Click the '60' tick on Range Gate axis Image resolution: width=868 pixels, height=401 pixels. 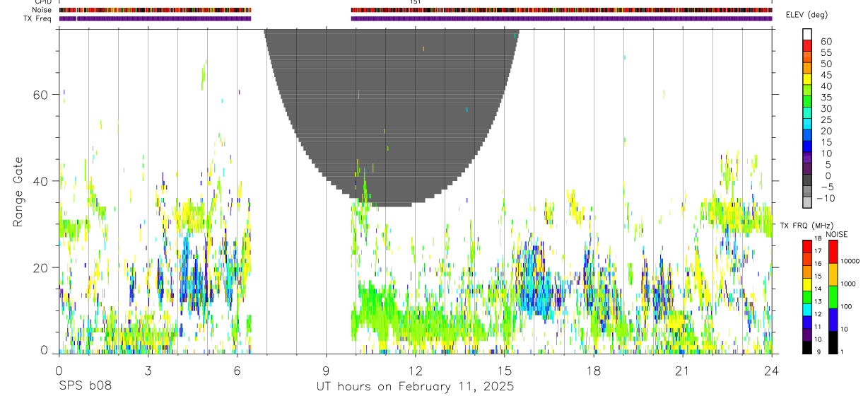click(42, 95)
